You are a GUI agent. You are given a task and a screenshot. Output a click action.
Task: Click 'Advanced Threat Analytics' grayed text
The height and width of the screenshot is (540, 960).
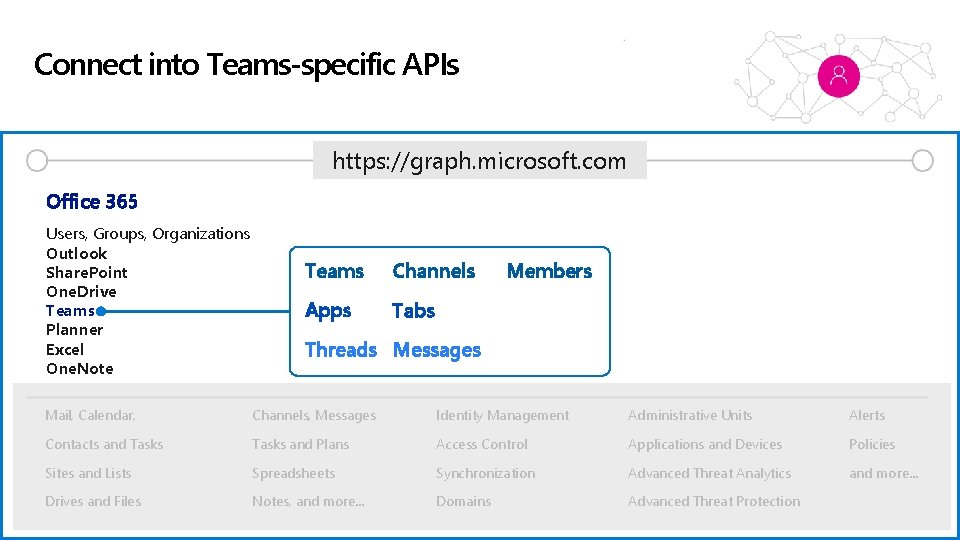710,474
